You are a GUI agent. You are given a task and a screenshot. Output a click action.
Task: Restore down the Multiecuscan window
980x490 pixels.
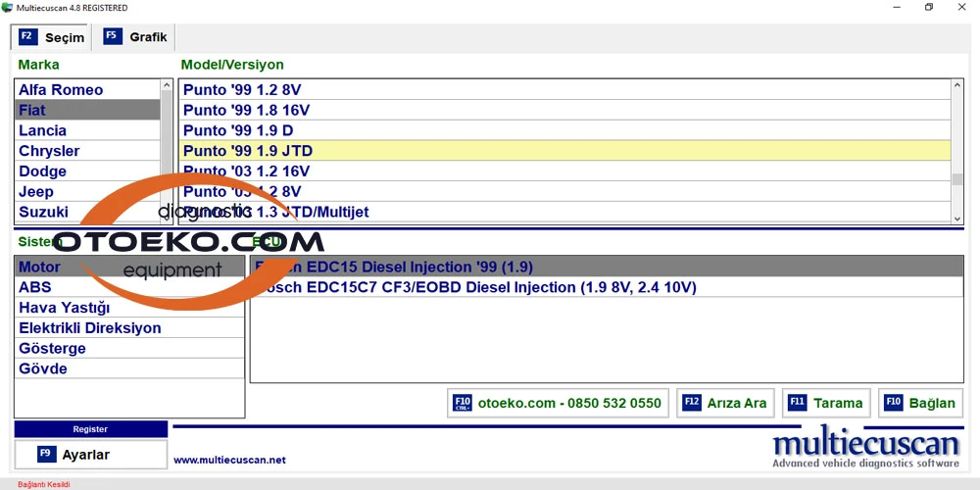tap(929, 8)
